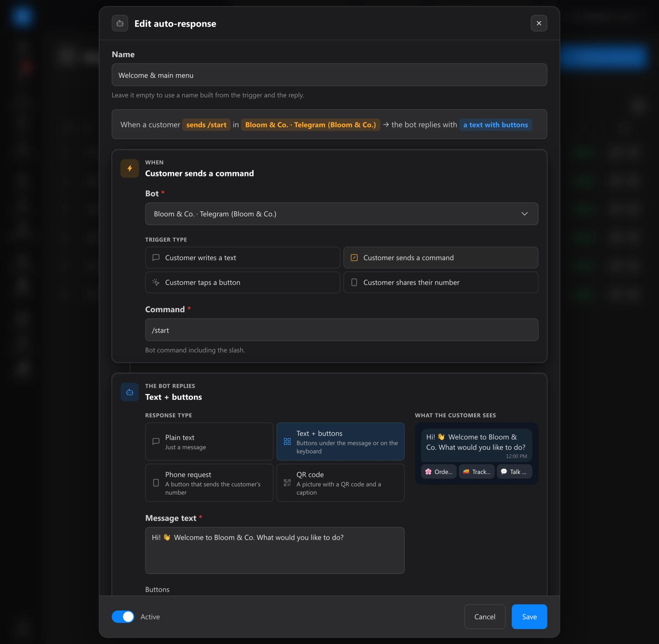The width and height of the screenshot is (659, 644).
Task: Open the Bot dropdown
Action: click(342, 214)
